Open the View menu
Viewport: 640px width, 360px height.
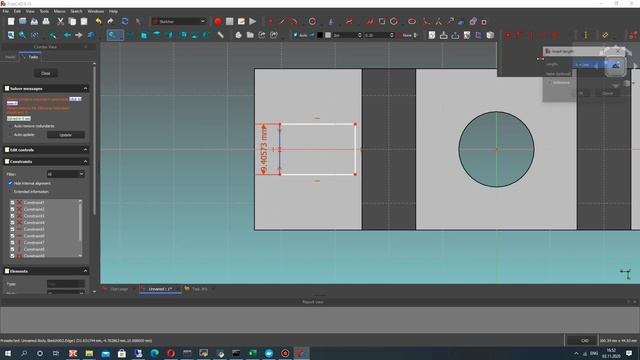point(30,11)
